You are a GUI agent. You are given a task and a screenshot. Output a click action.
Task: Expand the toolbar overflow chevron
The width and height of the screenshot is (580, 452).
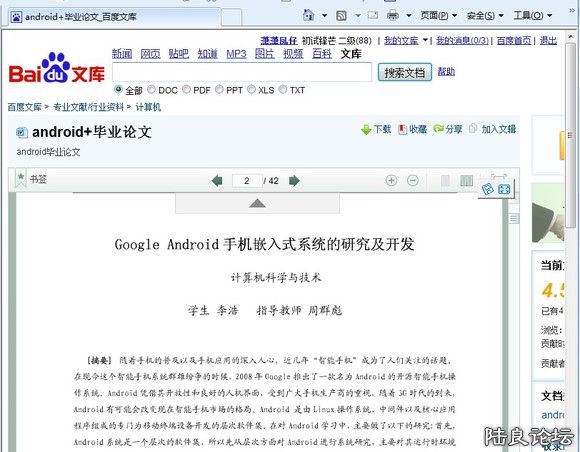pyautogui.click(x=572, y=11)
